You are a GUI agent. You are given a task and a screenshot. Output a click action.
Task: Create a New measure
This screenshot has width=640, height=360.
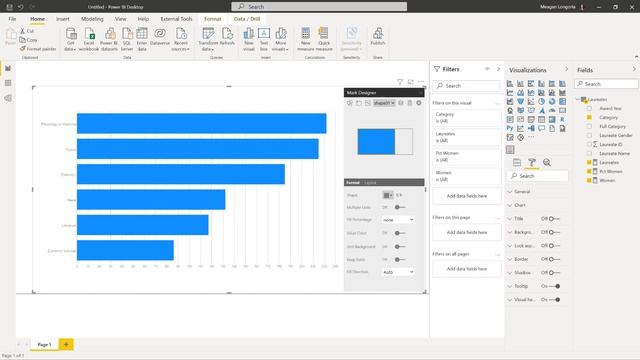(305, 39)
